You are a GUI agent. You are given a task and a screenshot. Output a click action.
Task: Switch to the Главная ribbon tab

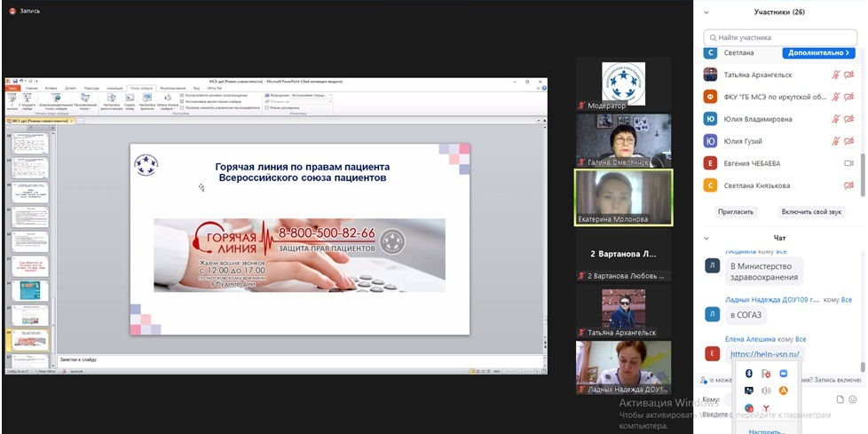tap(32, 88)
